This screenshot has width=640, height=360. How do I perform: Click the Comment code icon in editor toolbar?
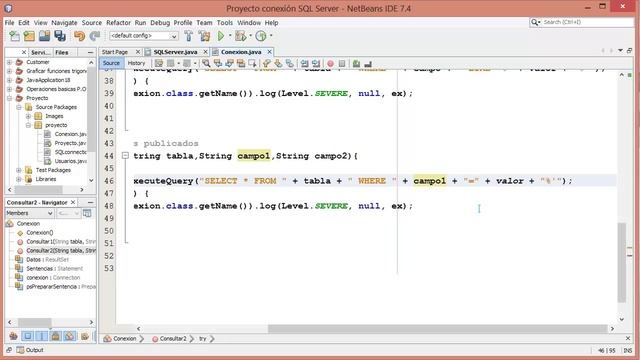356,64
